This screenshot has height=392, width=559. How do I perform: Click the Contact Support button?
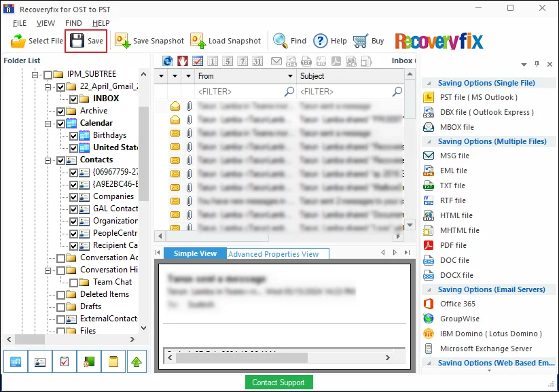pos(278,382)
